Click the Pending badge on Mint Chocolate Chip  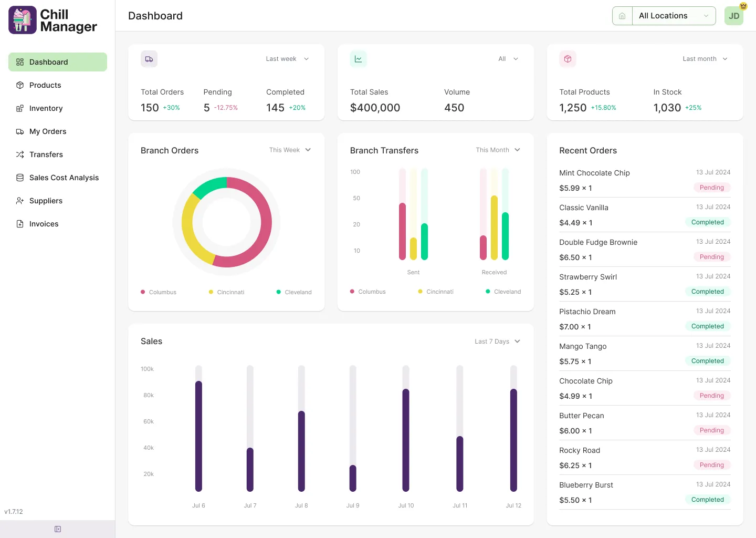point(712,188)
